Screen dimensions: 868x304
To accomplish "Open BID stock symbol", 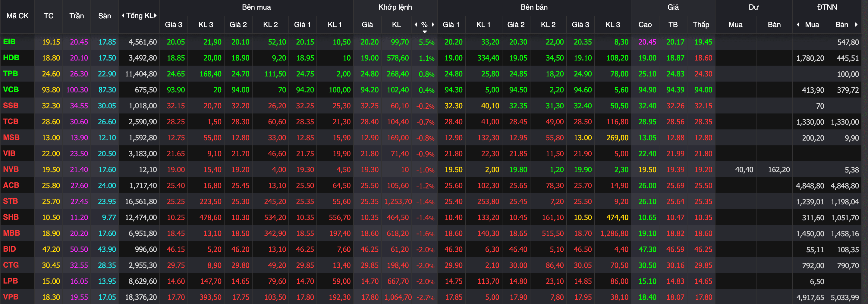I will (9, 249).
